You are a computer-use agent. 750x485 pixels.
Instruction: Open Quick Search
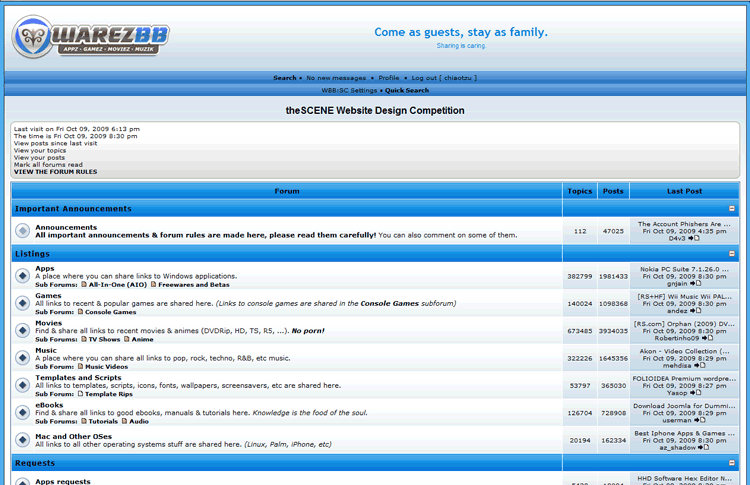[407, 90]
